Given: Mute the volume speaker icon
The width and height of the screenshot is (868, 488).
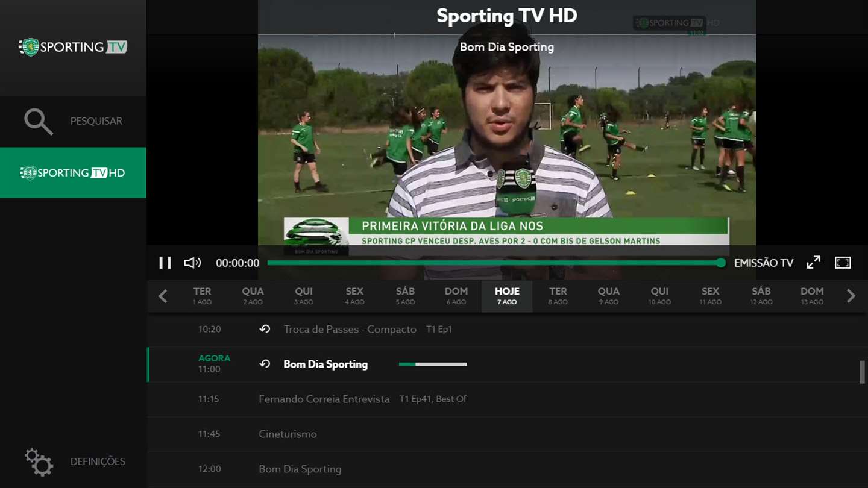Looking at the screenshot, I should tap(192, 263).
